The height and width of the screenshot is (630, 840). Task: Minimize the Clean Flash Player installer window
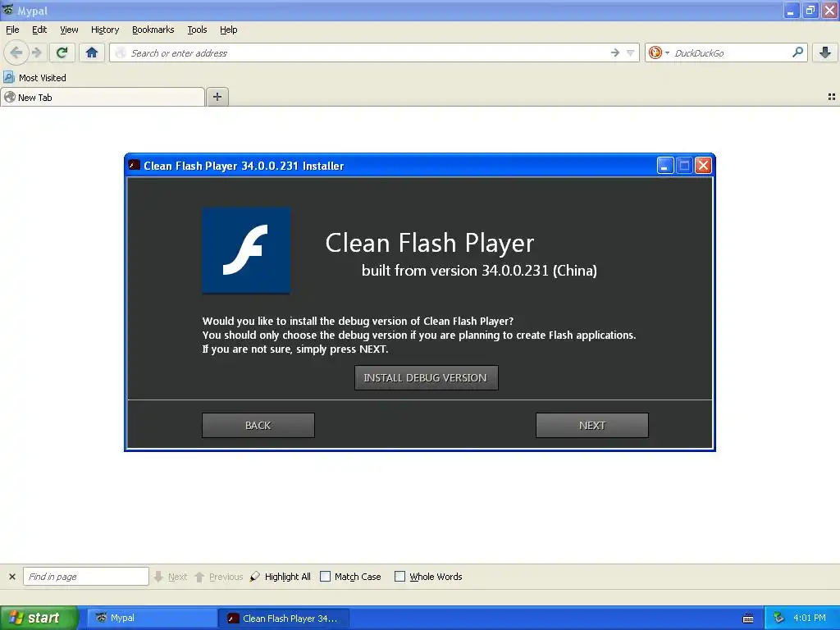tap(664, 166)
